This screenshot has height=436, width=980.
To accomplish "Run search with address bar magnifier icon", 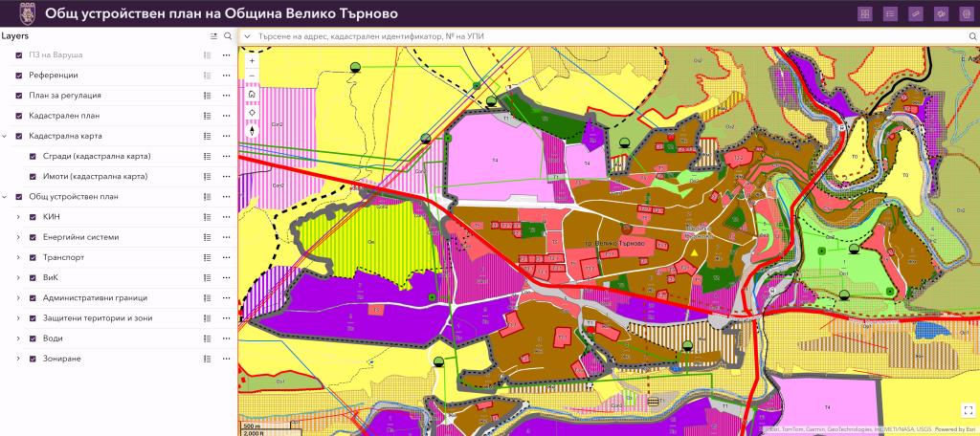I will pyautogui.click(x=972, y=37).
